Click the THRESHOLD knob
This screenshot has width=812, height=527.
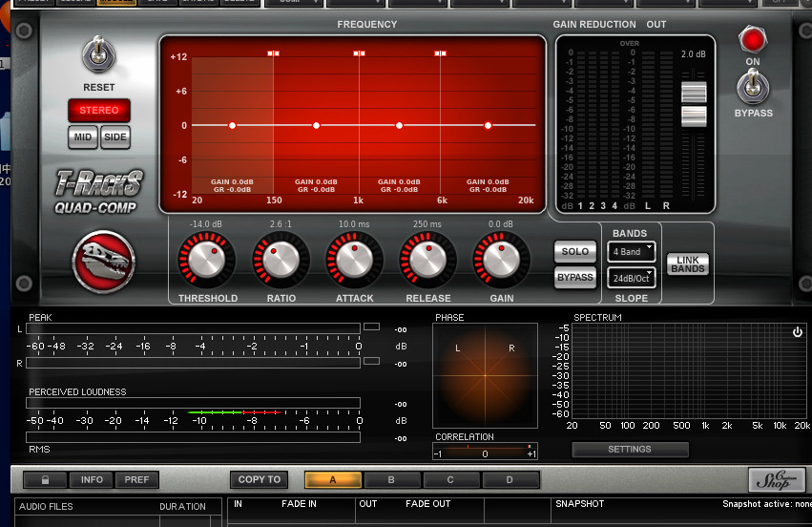207,260
